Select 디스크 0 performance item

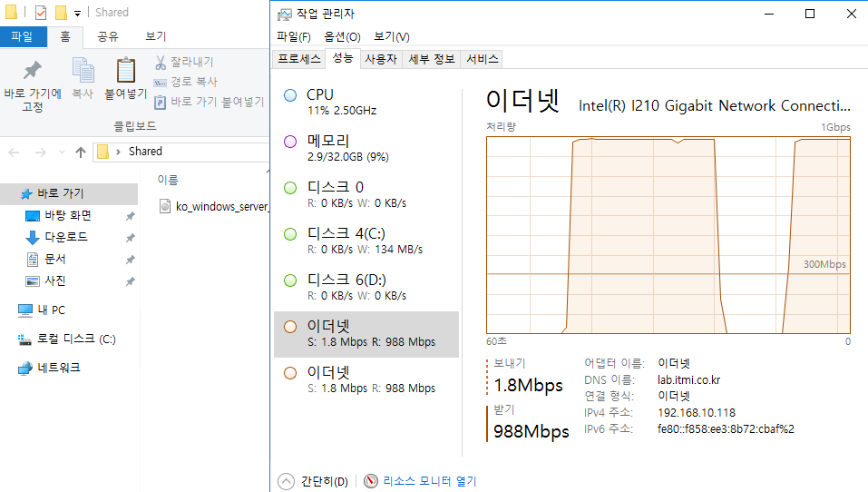(x=366, y=194)
